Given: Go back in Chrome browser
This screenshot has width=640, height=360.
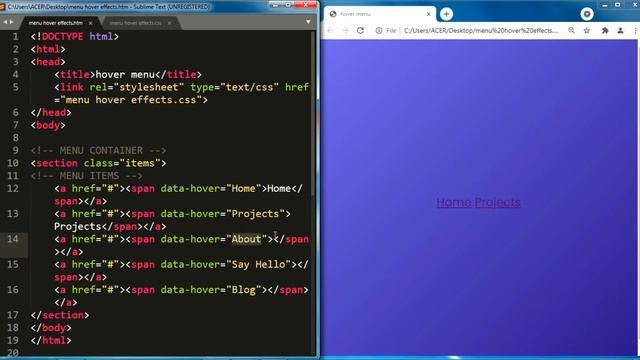Looking at the screenshot, I should pos(331,31).
